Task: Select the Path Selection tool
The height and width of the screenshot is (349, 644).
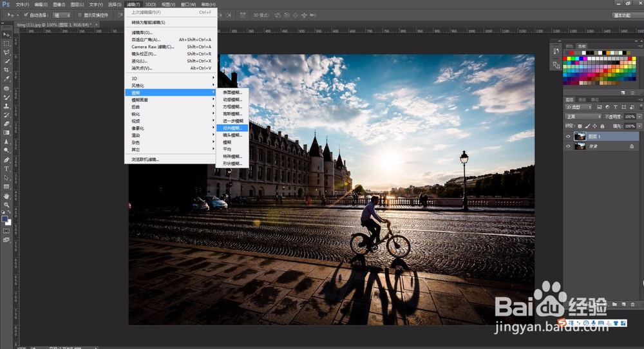Action: (x=6, y=178)
